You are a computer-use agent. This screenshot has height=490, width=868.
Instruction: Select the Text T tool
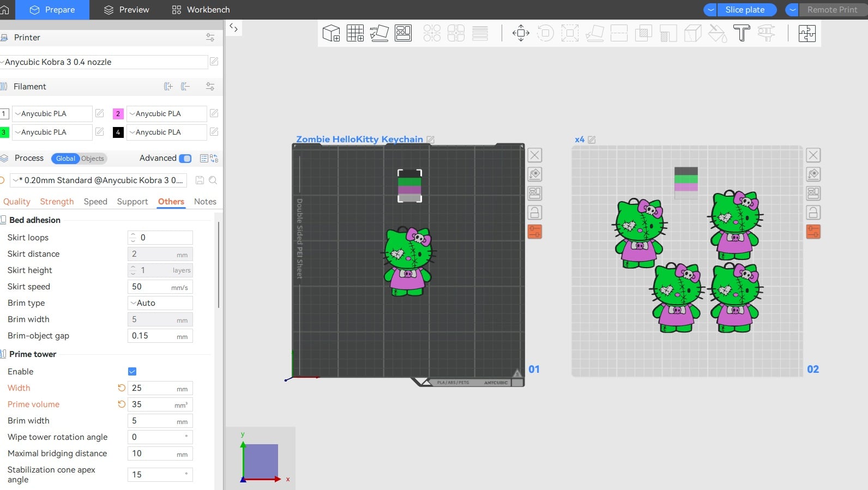(742, 33)
